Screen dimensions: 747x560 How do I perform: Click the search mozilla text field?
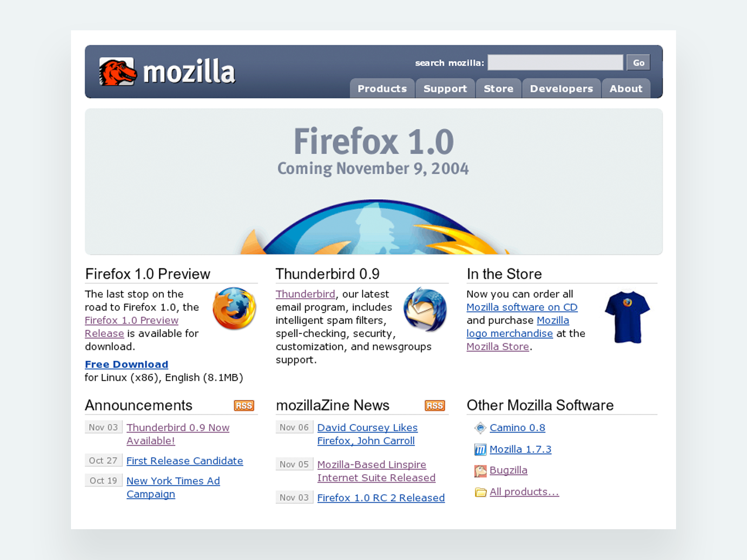[x=555, y=63]
